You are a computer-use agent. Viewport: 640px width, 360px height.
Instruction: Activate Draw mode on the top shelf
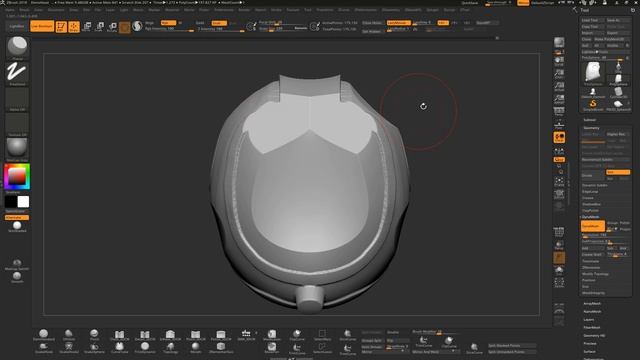pos(74,27)
